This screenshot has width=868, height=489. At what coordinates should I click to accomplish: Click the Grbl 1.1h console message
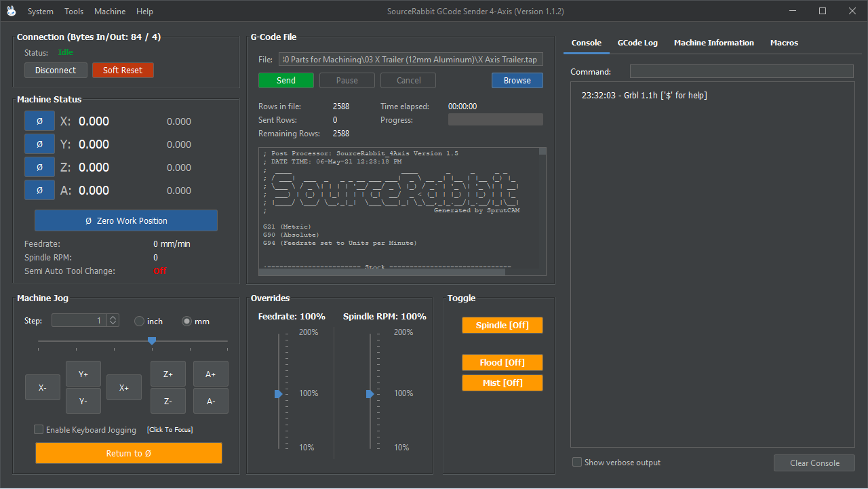pyautogui.click(x=644, y=96)
